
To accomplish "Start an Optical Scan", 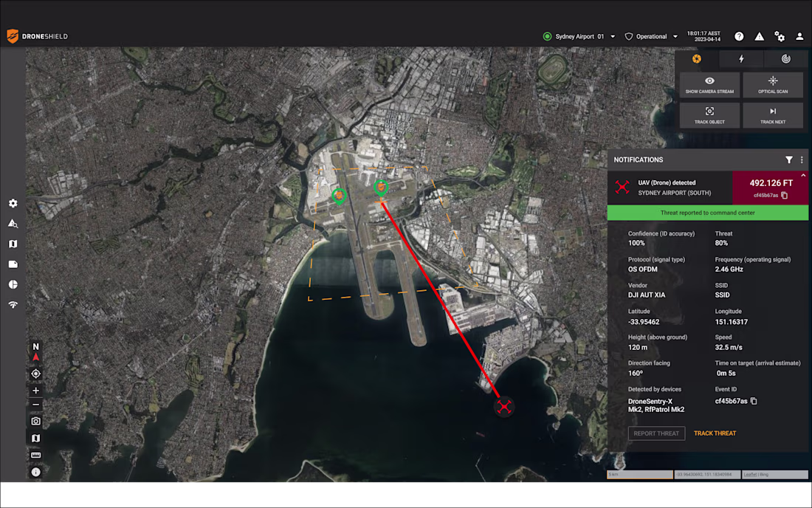I will click(773, 85).
